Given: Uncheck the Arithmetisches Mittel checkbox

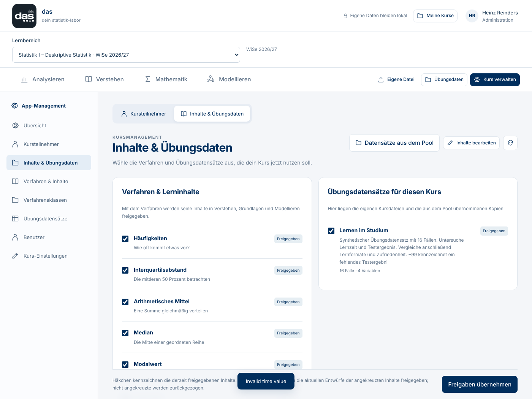Looking at the screenshot, I should [x=125, y=302].
